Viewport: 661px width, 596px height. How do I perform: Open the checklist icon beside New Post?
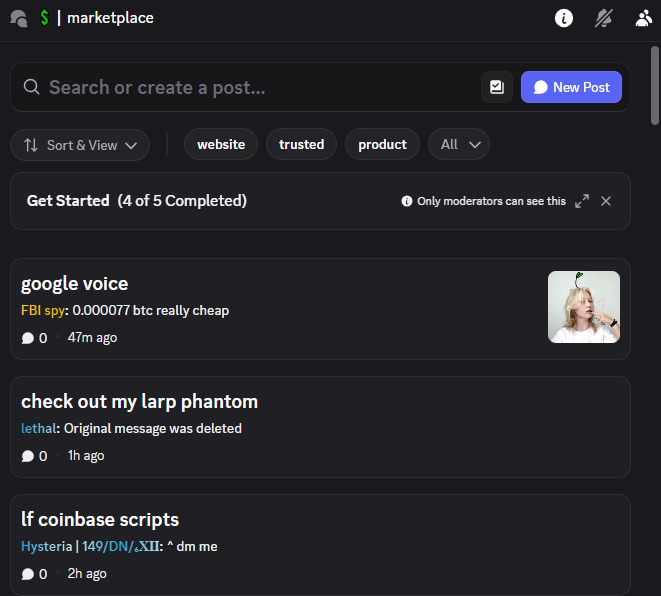pyautogui.click(x=497, y=87)
